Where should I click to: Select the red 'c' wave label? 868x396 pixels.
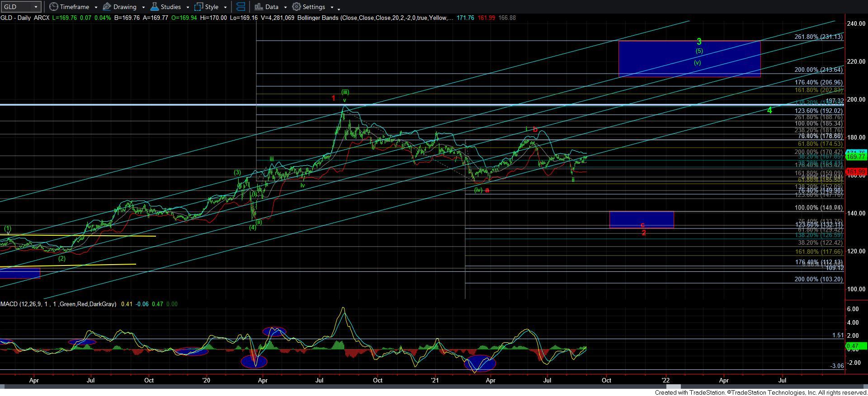[x=642, y=225]
